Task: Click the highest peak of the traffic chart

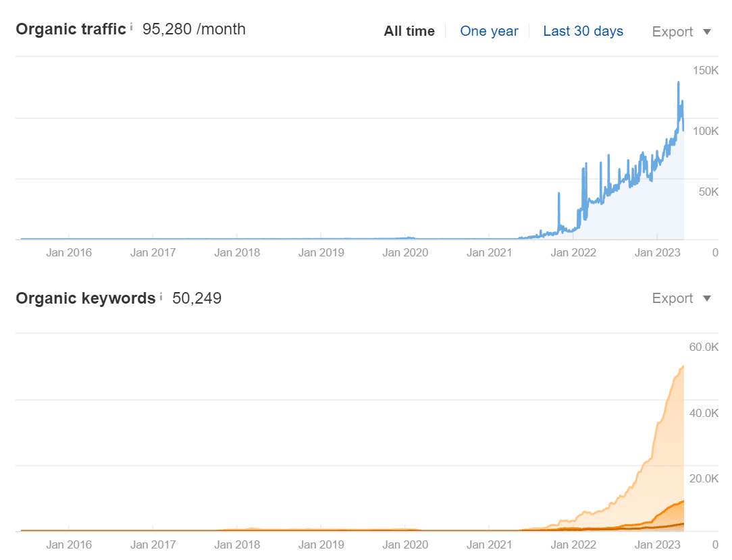Action: click(x=678, y=83)
